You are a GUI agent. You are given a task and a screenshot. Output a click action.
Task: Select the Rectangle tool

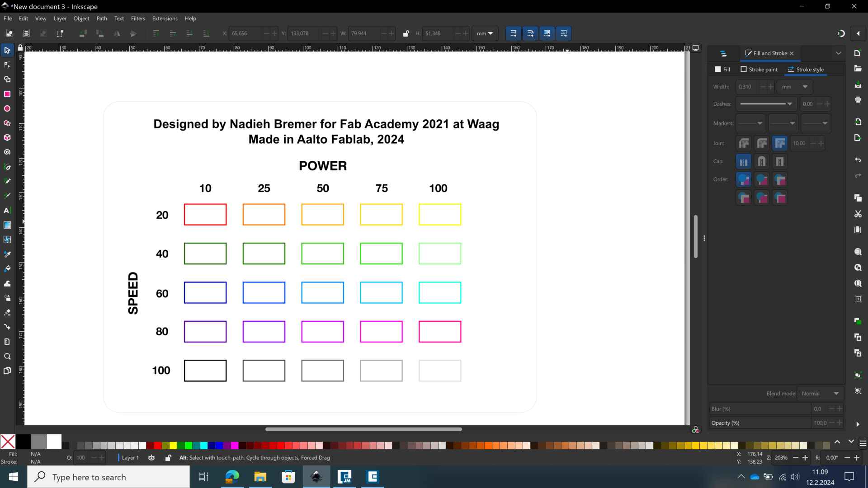click(x=7, y=94)
